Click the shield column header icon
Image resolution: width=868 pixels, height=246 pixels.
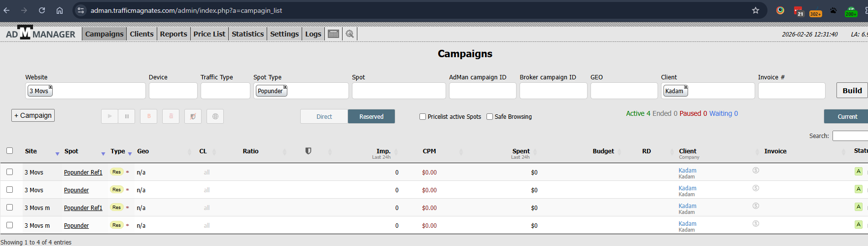pos(308,151)
